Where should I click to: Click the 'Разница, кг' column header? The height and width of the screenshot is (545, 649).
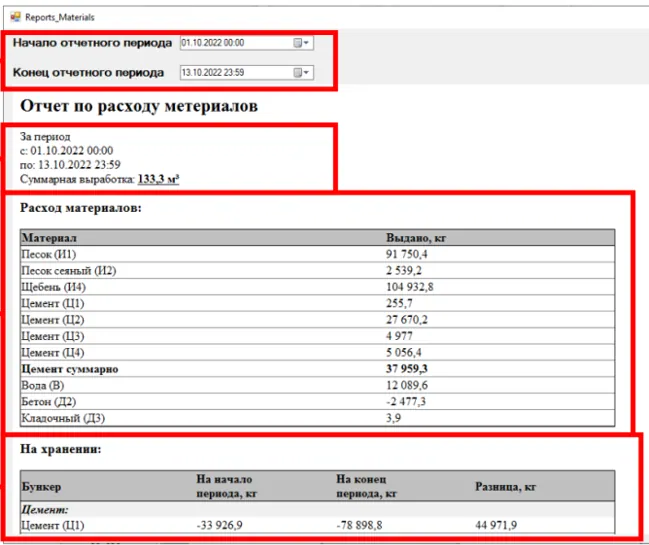(x=505, y=487)
